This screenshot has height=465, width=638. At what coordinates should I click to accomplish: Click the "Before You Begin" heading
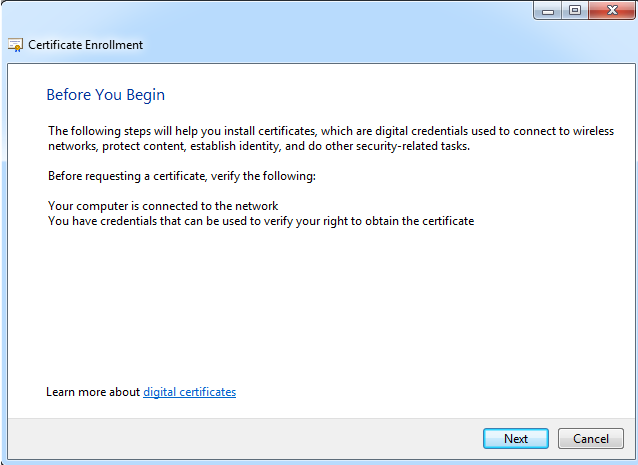click(x=105, y=95)
